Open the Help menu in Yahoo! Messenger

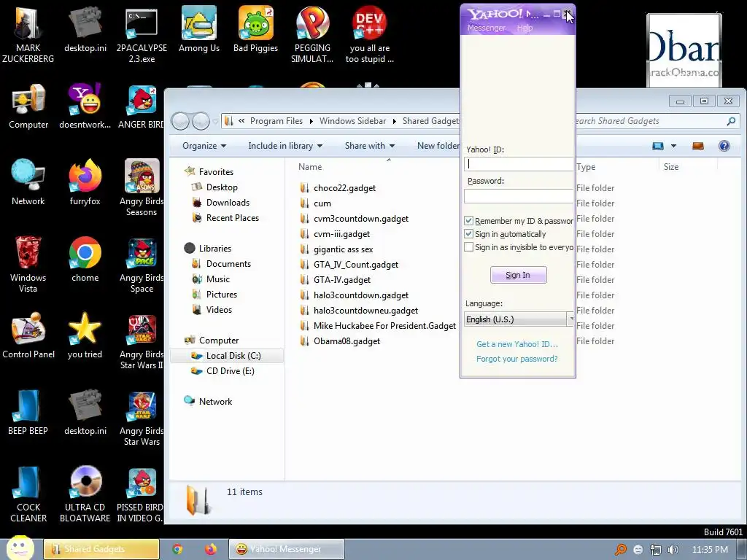525,28
